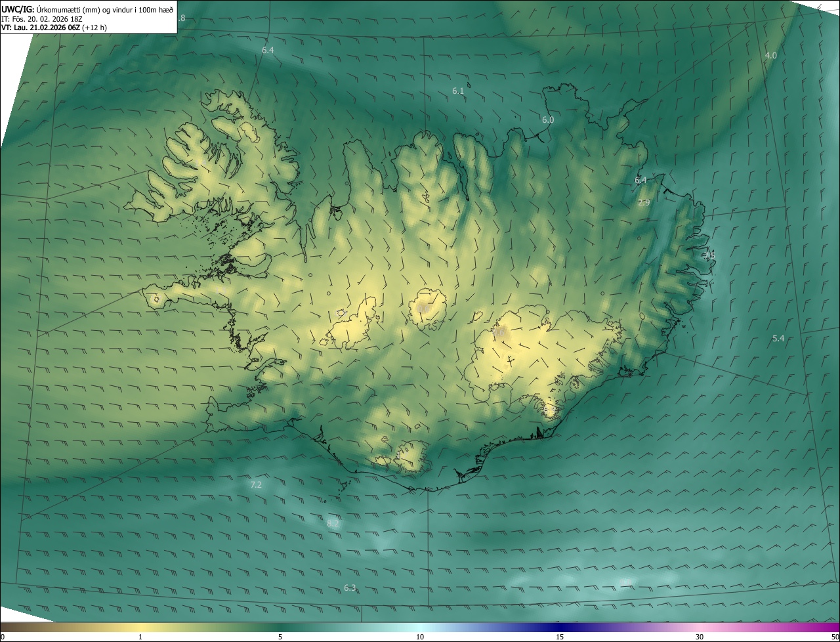
Task: Click the '5.4' value label east of Iceland
Action: click(778, 339)
